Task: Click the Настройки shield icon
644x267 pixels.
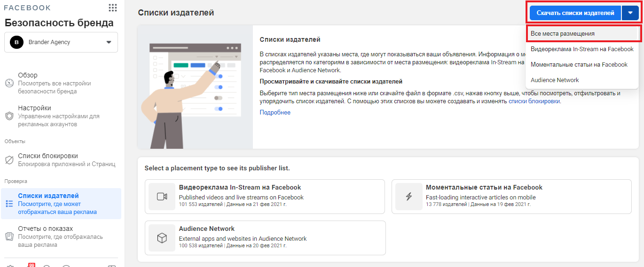Action: click(x=9, y=116)
